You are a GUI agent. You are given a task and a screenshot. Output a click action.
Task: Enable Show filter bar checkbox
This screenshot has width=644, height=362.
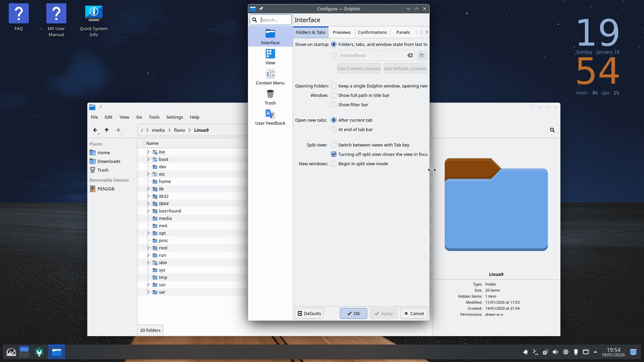coord(334,105)
